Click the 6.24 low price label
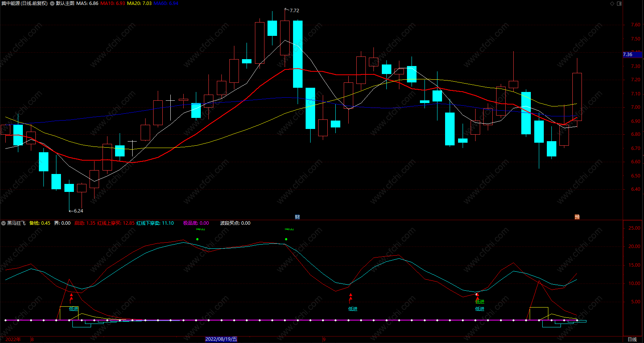 (78, 211)
